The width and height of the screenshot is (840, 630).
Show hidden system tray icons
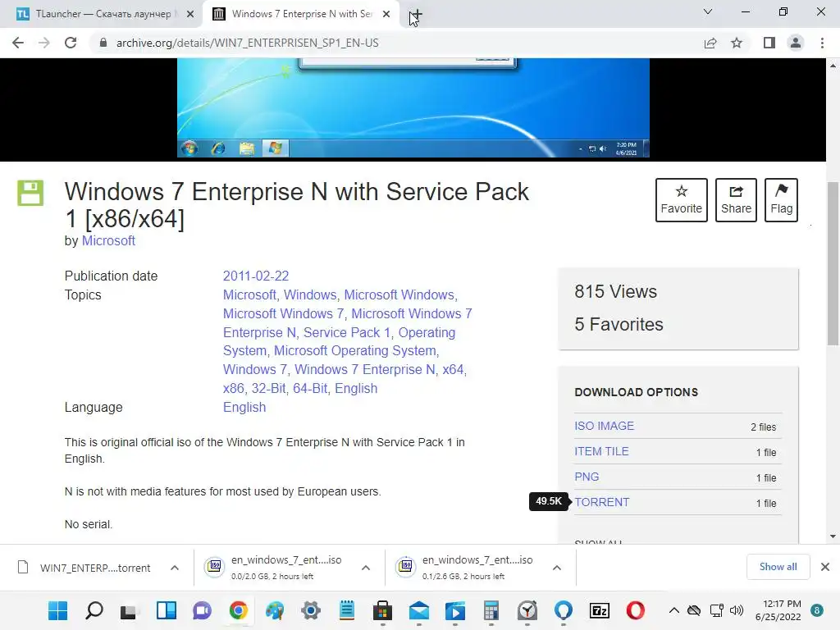coord(674,610)
